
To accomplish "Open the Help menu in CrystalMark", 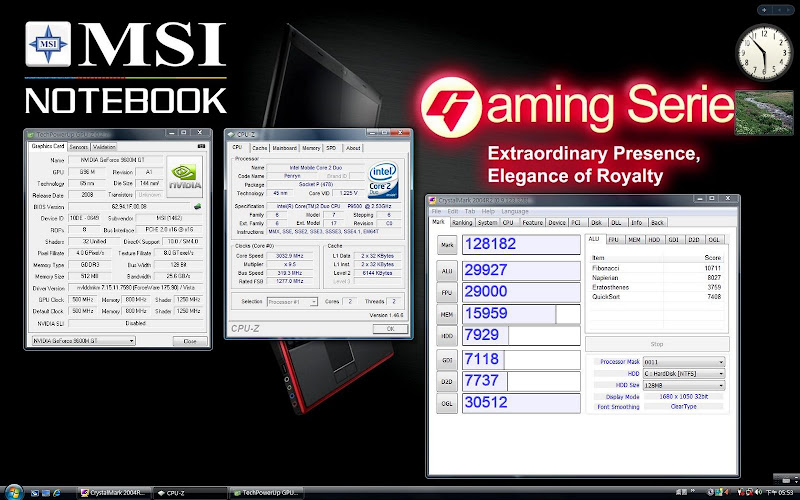I will 488,211.
